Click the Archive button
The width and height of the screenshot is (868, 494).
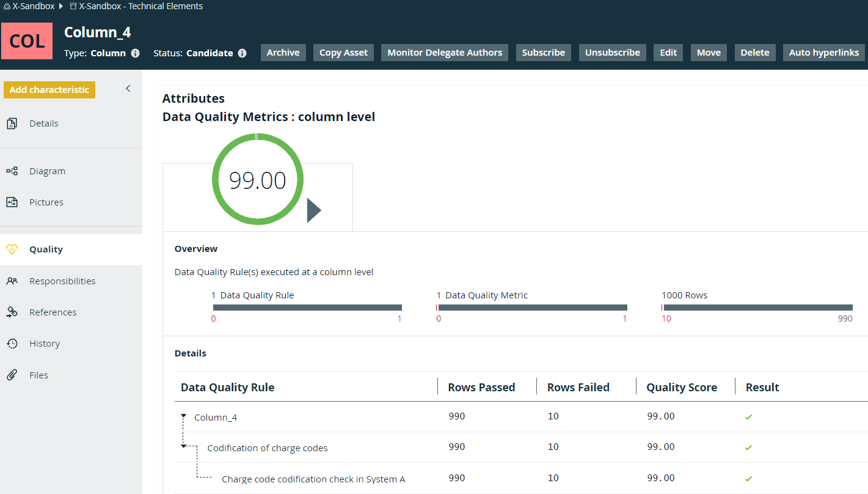[x=283, y=53]
